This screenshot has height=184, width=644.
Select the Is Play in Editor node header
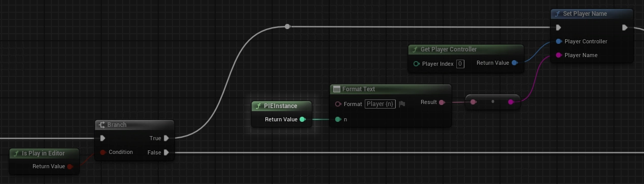click(x=45, y=153)
